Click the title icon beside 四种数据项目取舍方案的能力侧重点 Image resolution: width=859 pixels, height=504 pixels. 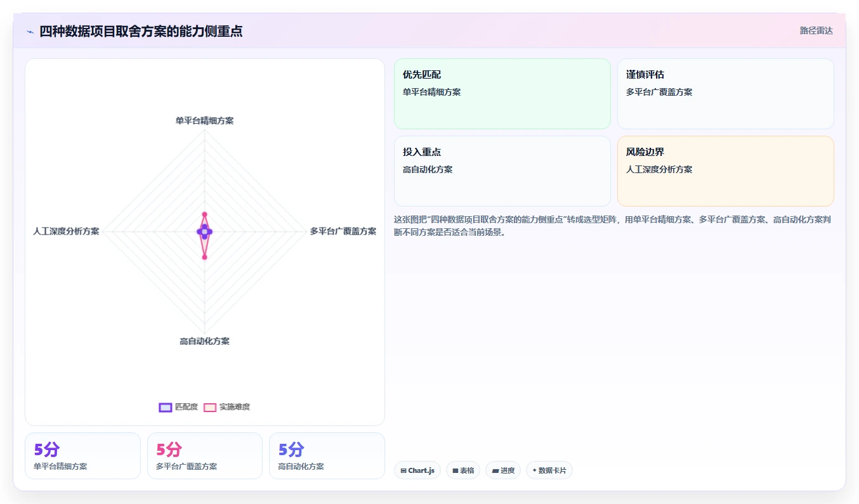click(30, 32)
